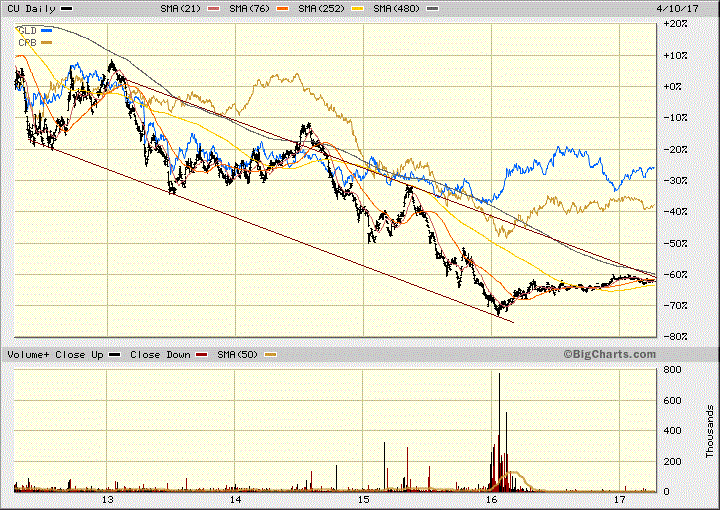
Task: Click the SMA(21) legend label
Action: pyautogui.click(x=180, y=9)
